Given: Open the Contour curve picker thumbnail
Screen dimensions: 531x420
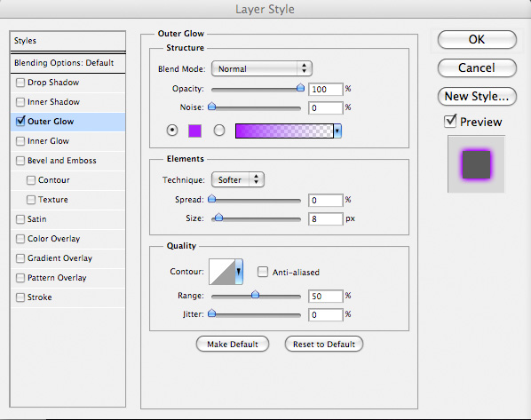Looking at the screenshot, I should pos(222,272).
